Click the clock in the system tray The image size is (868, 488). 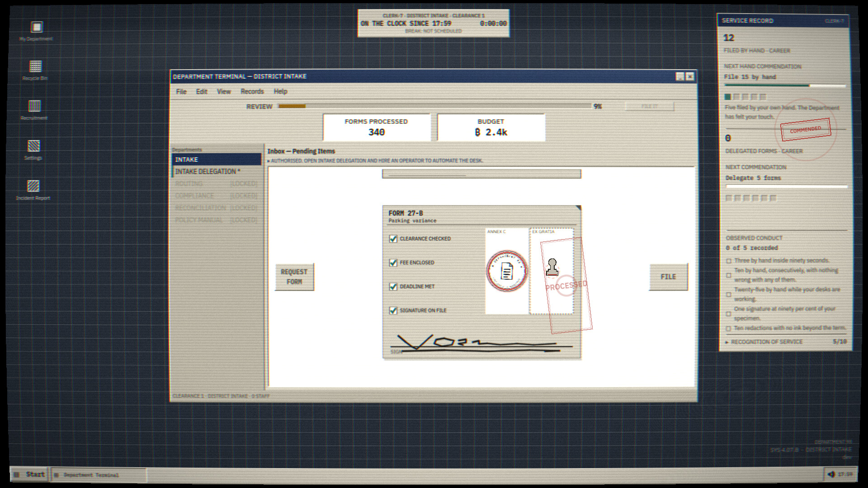[x=845, y=474]
